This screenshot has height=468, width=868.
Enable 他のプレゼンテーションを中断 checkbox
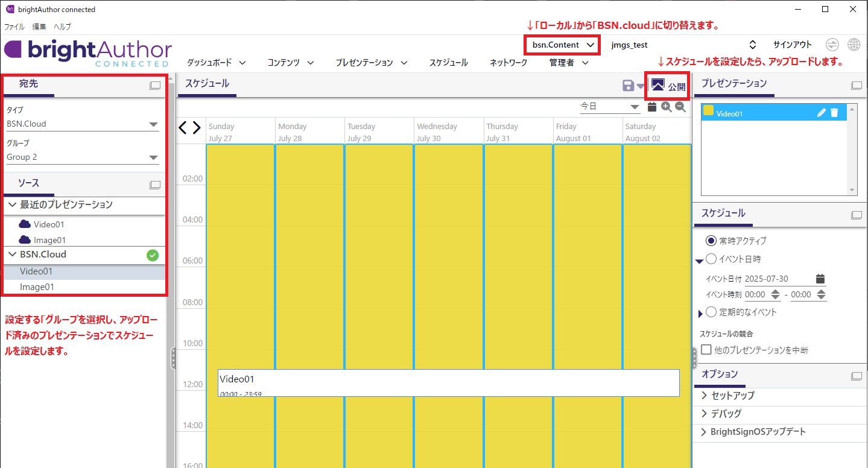click(x=706, y=350)
